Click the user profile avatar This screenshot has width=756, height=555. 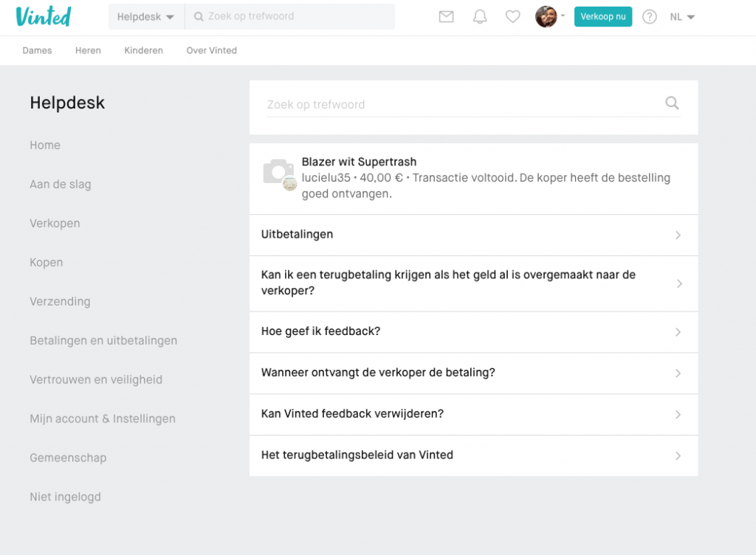(x=546, y=17)
